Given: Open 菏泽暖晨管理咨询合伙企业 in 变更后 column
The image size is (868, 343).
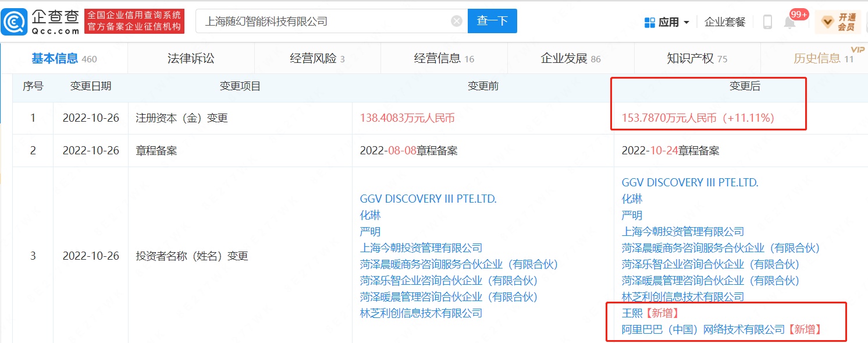Looking at the screenshot, I should (x=710, y=281).
